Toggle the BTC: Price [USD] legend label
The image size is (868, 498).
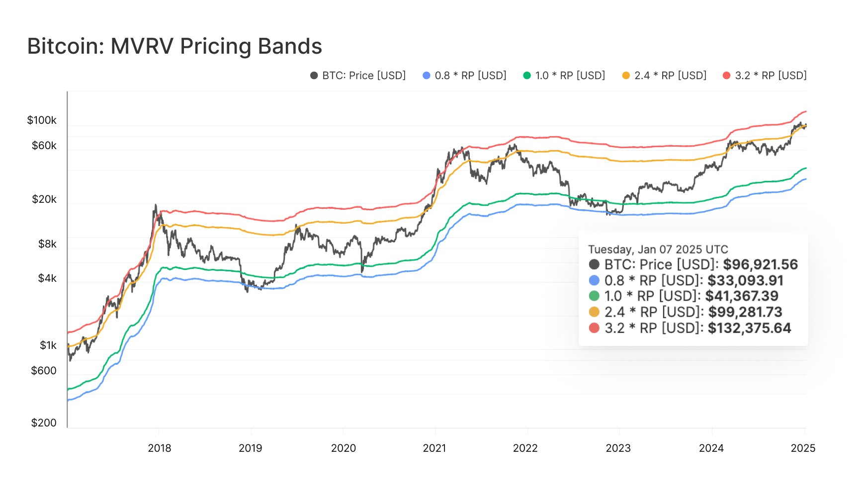click(x=364, y=76)
